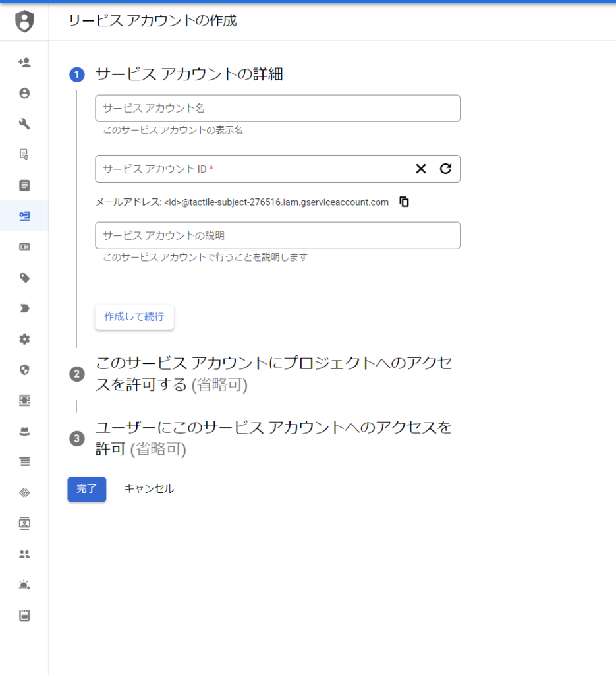
Task: Open Settings via the gear sidebar icon
Action: tap(24, 339)
